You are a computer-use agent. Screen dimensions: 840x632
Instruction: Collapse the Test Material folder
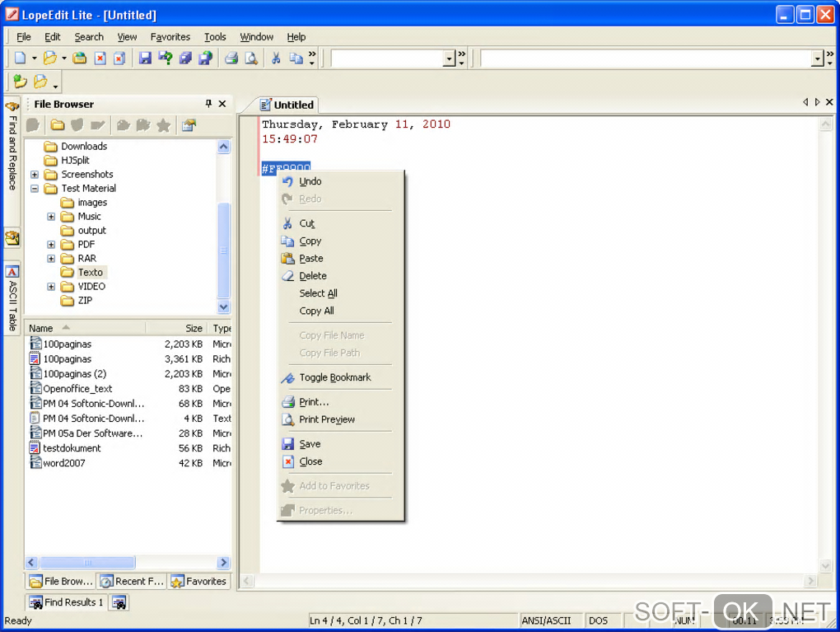[x=35, y=189]
